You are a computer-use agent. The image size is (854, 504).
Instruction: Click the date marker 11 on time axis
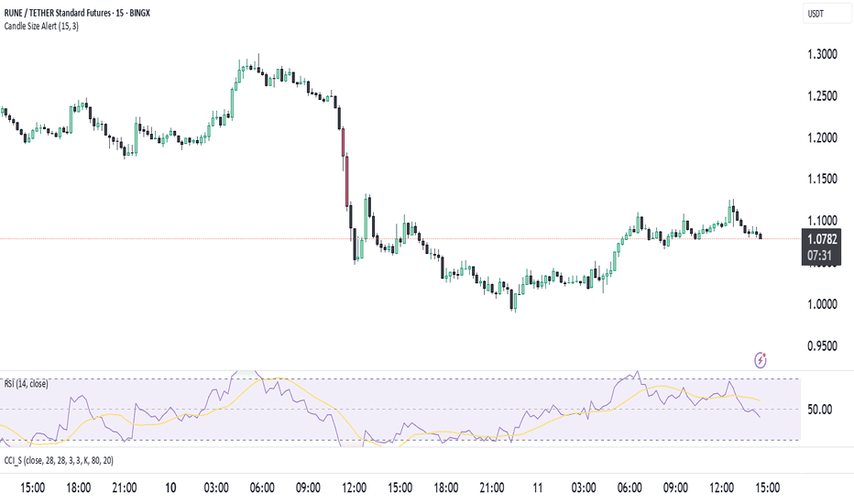[x=538, y=488]
